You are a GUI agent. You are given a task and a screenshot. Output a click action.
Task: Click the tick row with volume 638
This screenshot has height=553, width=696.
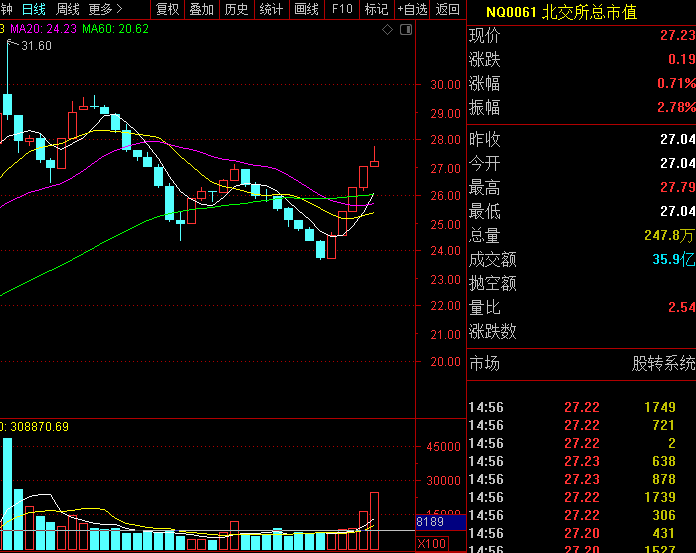click(581, 461)
